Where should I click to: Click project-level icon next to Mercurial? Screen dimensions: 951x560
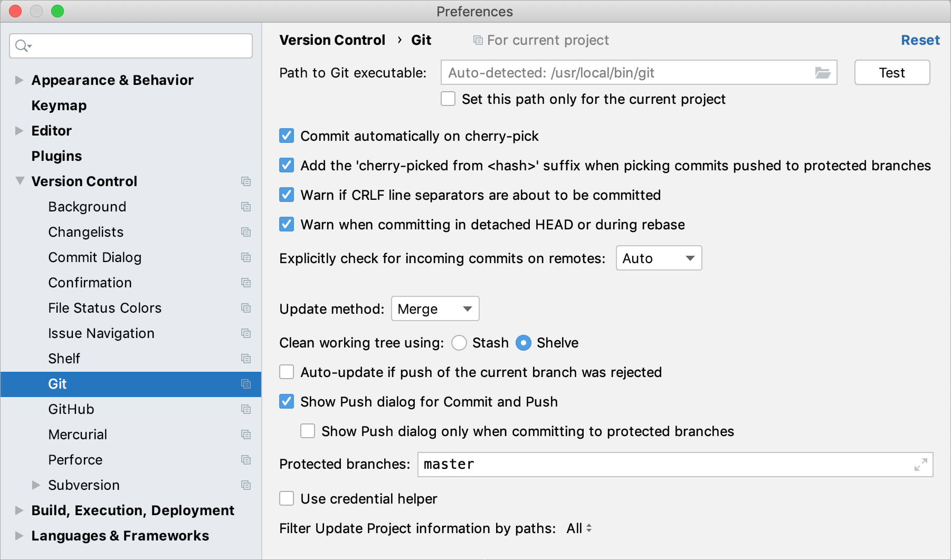click(x=246, y=435)
